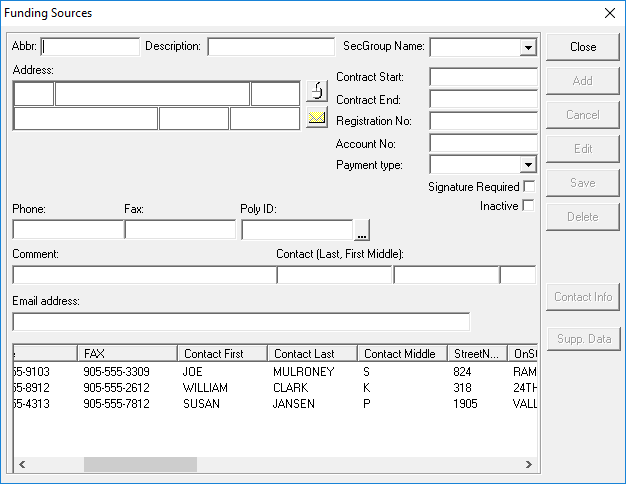Click the JOE first name cell
The width and height of the screenshot is (626, 484).
pyautogui.click(x=192, y=372)
